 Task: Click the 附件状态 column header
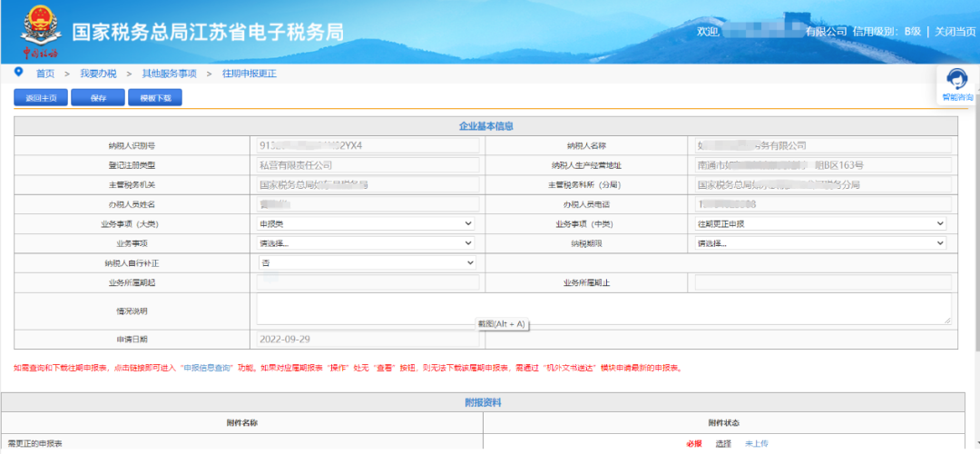724,423
